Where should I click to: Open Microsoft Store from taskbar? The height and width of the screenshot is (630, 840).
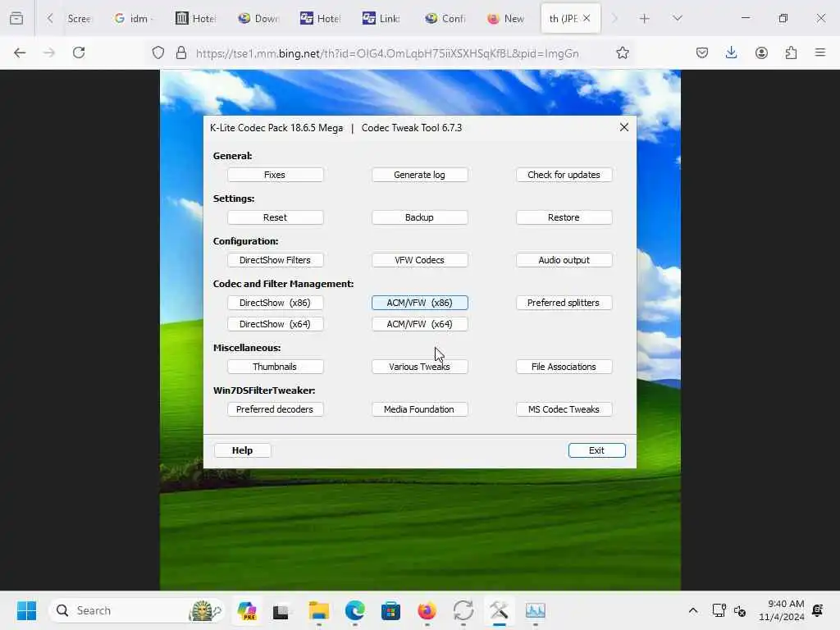[x=390, y=610]
